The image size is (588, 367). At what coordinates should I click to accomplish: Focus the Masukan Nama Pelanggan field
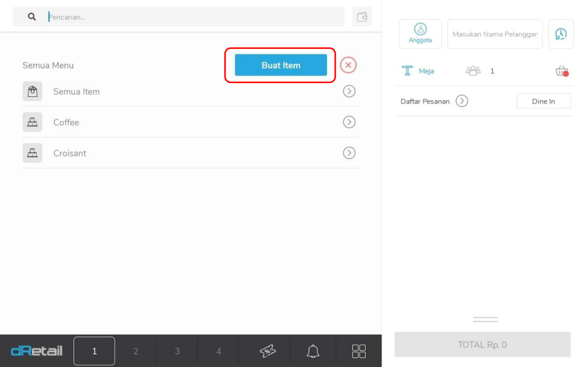coord(494,34)
